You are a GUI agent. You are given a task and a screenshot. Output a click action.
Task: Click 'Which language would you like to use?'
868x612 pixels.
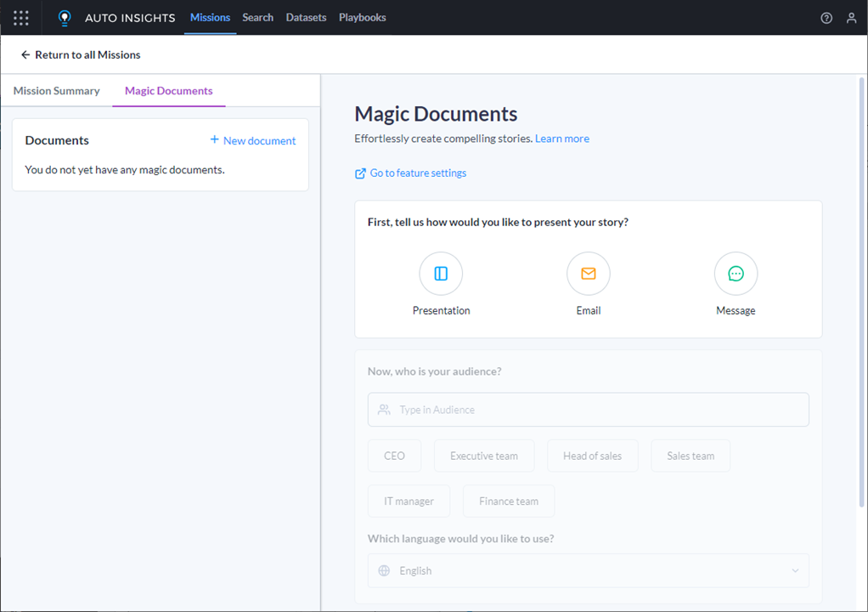coord(460,538)
